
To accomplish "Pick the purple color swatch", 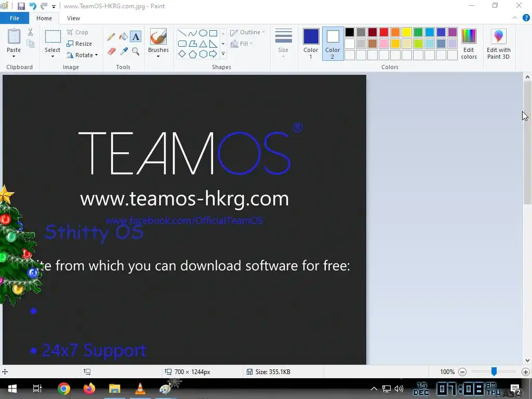I will point(453,32).
